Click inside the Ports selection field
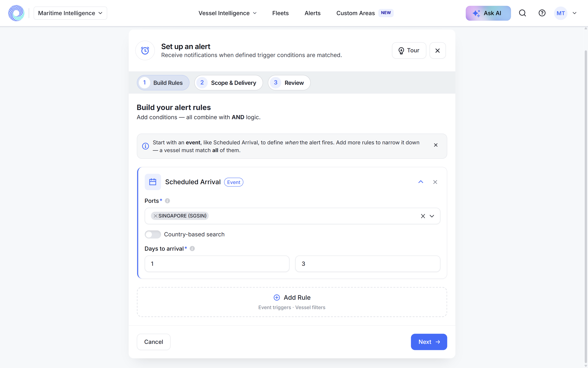The height and width of the screenshot is (368, 588). (292, 216)
